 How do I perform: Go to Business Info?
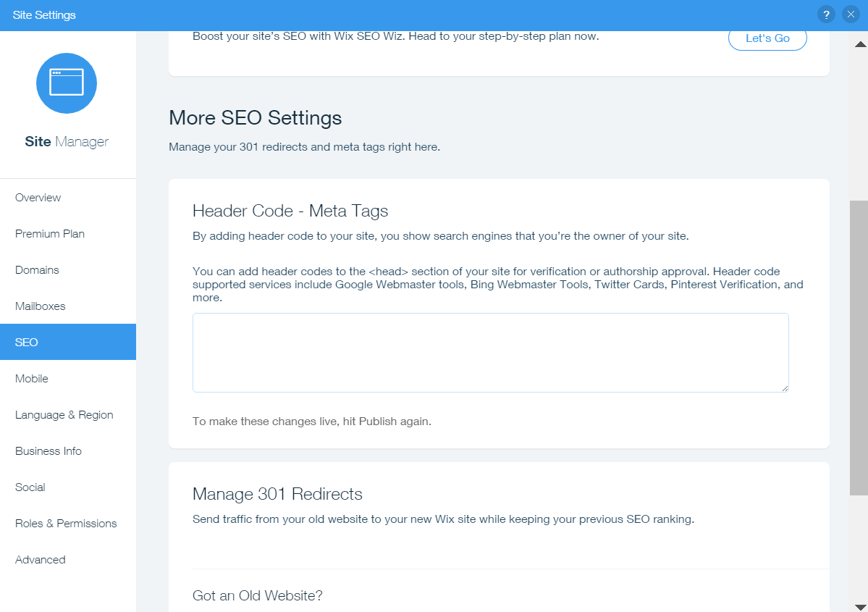68,450
